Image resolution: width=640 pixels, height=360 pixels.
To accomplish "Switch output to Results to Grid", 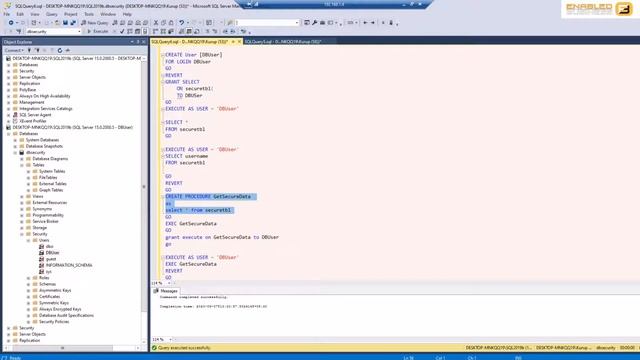I will (189, 31).
